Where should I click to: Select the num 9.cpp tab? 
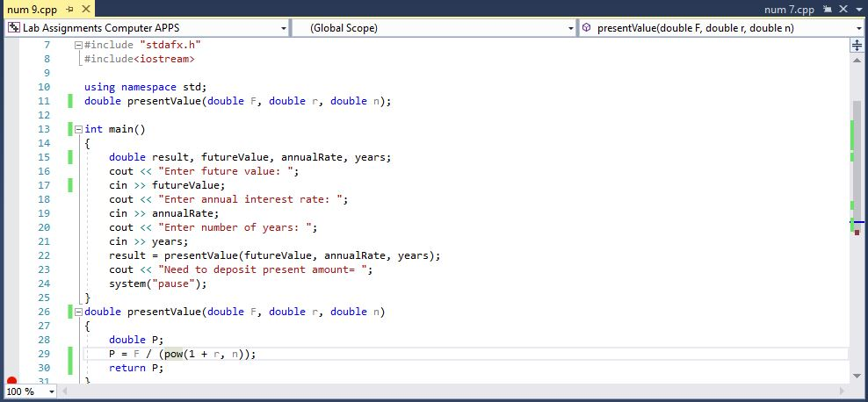[x=33, y=10]
